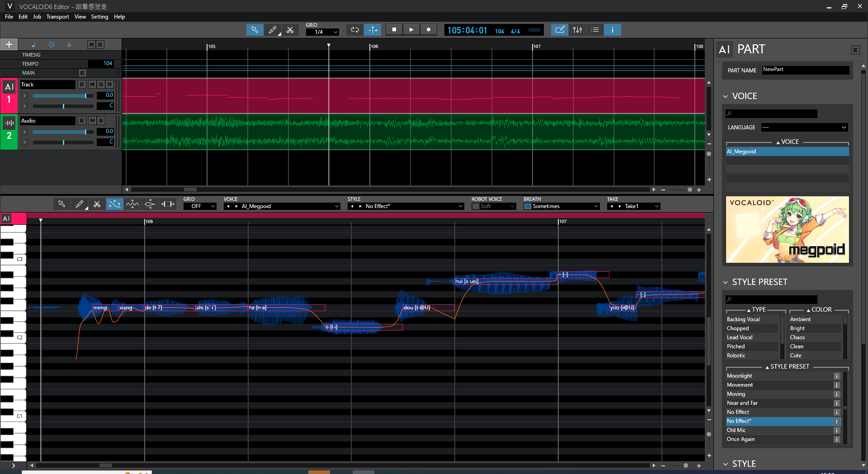Image resolution: width=868 pixels, height=474 pixels.
Task: Show info for Once Again preset
Action: [x=837, y=439]
